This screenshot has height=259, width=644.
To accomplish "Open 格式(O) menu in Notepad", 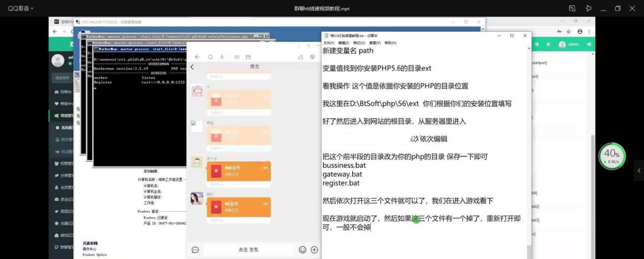I will (359, 43).
